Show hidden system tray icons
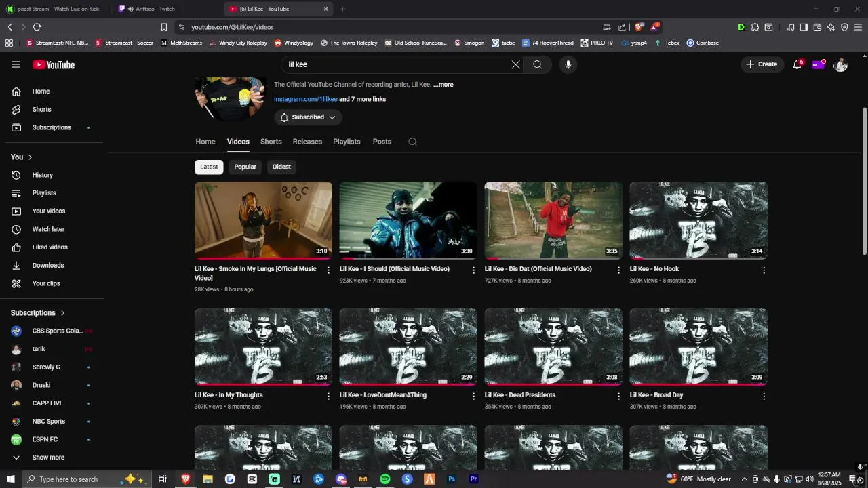Viewport: 868px width, 488px height. [745, 479]
